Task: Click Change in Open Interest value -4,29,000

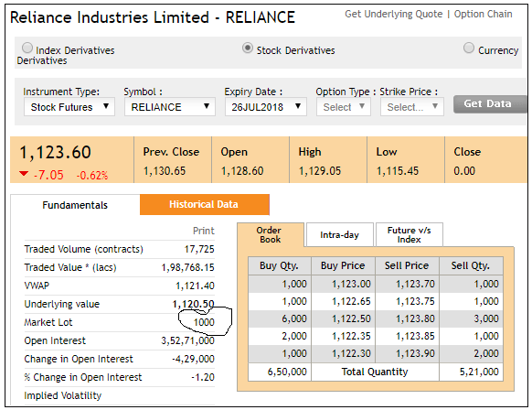Action: coord(193,359)
